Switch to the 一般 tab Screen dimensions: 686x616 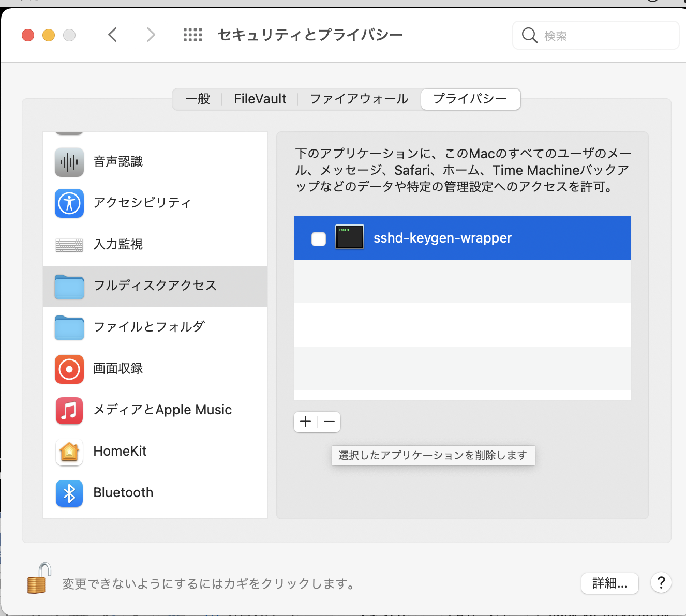[x=198, y=99]
